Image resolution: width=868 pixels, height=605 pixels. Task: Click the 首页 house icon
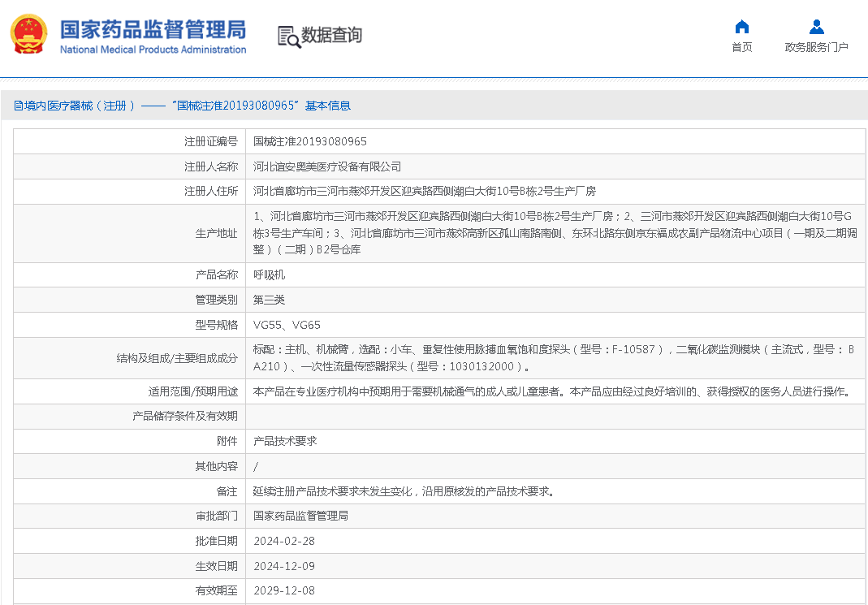pos(741,27)
